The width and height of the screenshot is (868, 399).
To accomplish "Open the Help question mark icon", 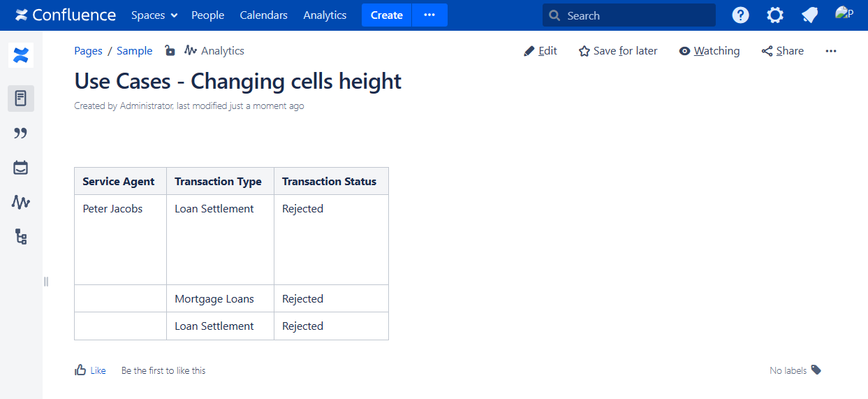I will pos(740,15).
